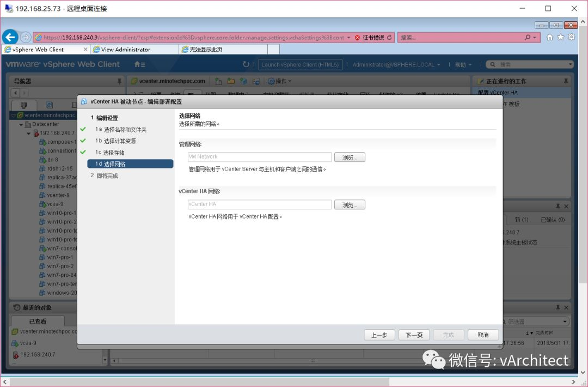Pin the work in progress panel

point(566,81)
